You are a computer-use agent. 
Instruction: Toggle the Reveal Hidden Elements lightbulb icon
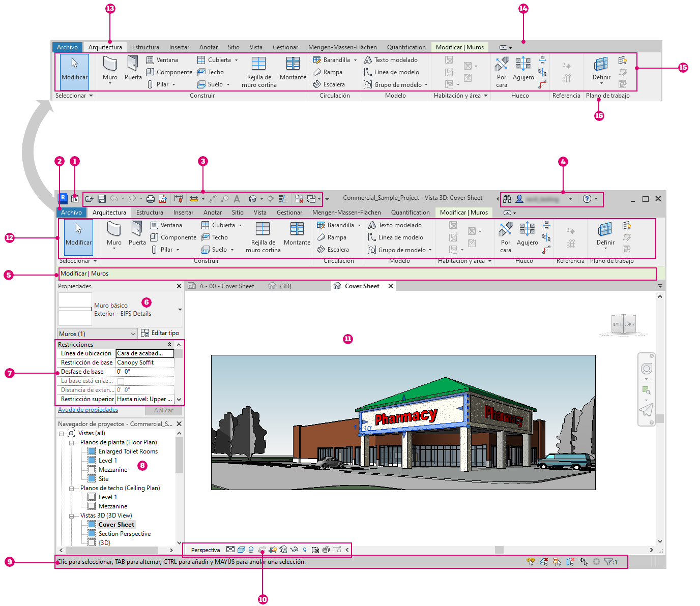tap(305, 550)
